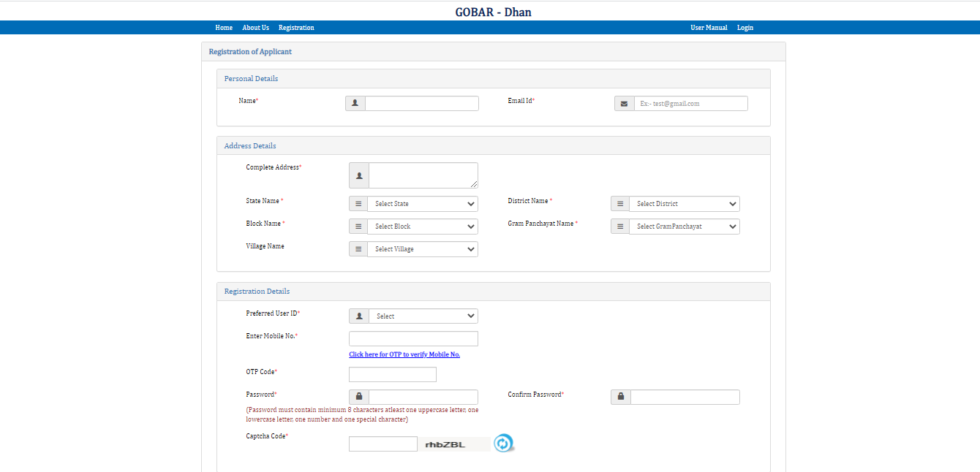The height and width of the screenshot is (472, 980).
Task: Focus the OTP Code input field
Action: [393, 374]
